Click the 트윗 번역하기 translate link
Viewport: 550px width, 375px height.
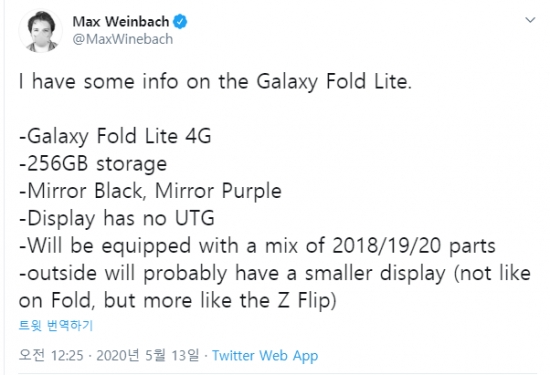[56, 325]
